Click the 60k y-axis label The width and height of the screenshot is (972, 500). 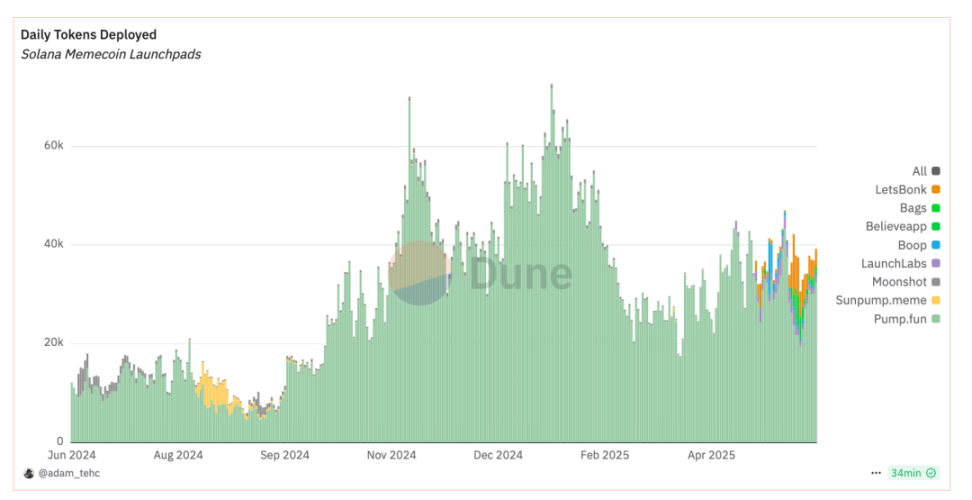tap(53, 146)
